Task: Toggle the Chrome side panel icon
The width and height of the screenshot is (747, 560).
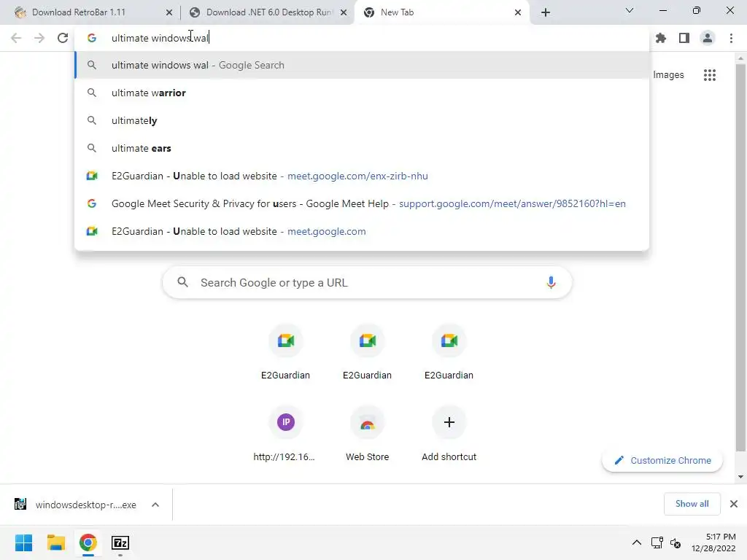Action: click(684, 38)
